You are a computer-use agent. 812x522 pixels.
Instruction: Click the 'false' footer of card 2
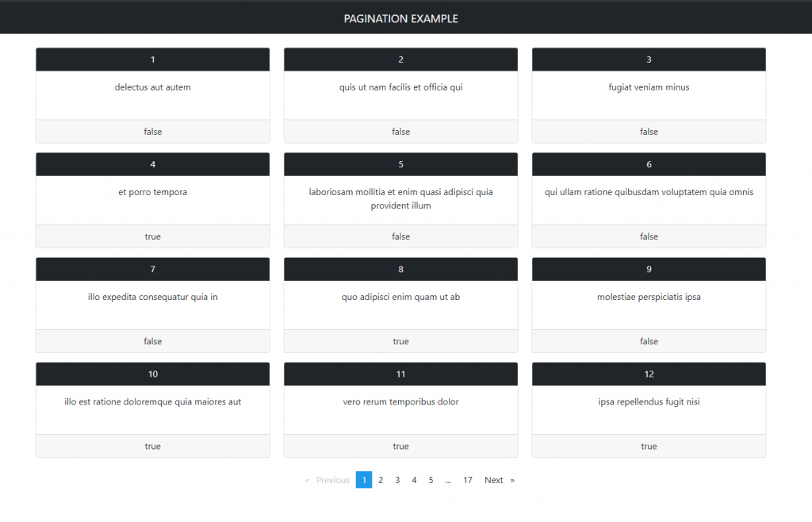400,132
